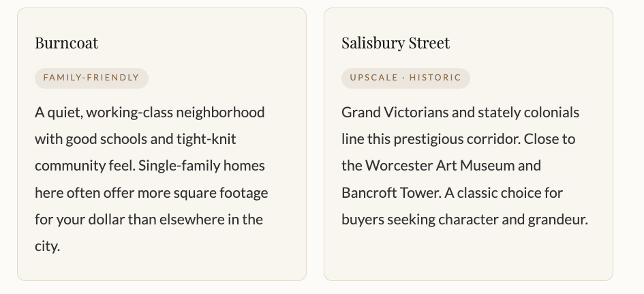Select the Upscale · Historic tag

coord(405,78)
